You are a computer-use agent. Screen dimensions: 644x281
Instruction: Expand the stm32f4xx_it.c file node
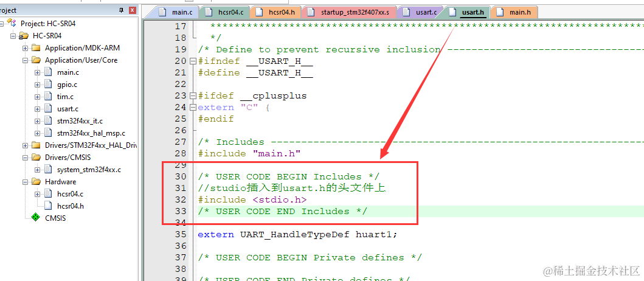click(x=37, y=121)
